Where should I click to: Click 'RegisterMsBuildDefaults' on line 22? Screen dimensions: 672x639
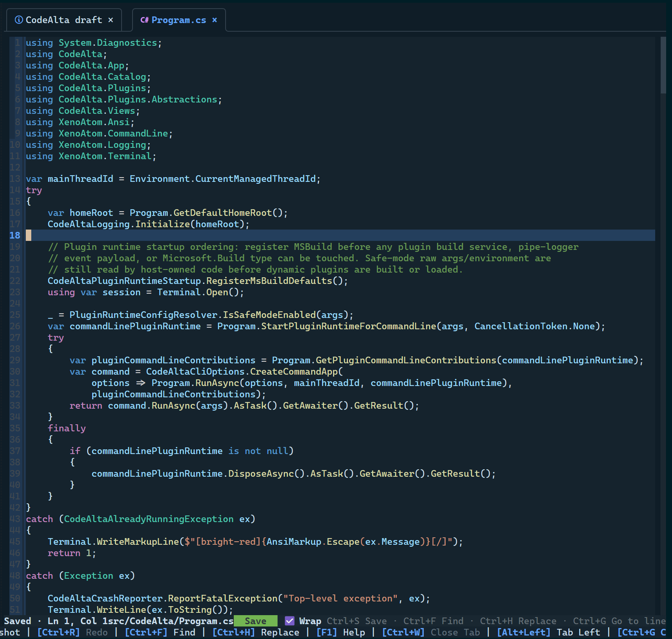(269, 281)
